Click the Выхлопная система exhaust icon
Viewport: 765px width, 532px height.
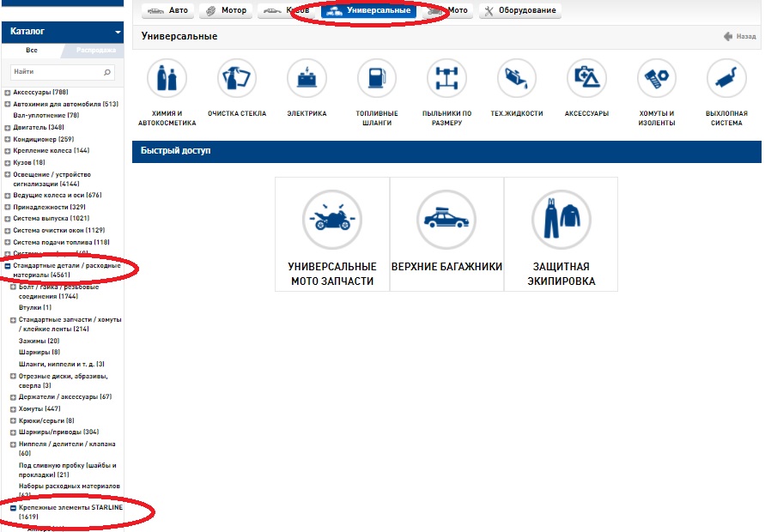tap(726, 79)
